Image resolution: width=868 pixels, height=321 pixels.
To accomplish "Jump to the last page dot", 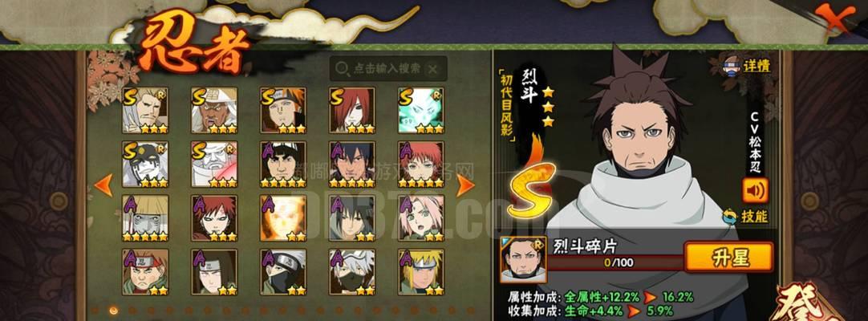I will (x=471, y=311).
